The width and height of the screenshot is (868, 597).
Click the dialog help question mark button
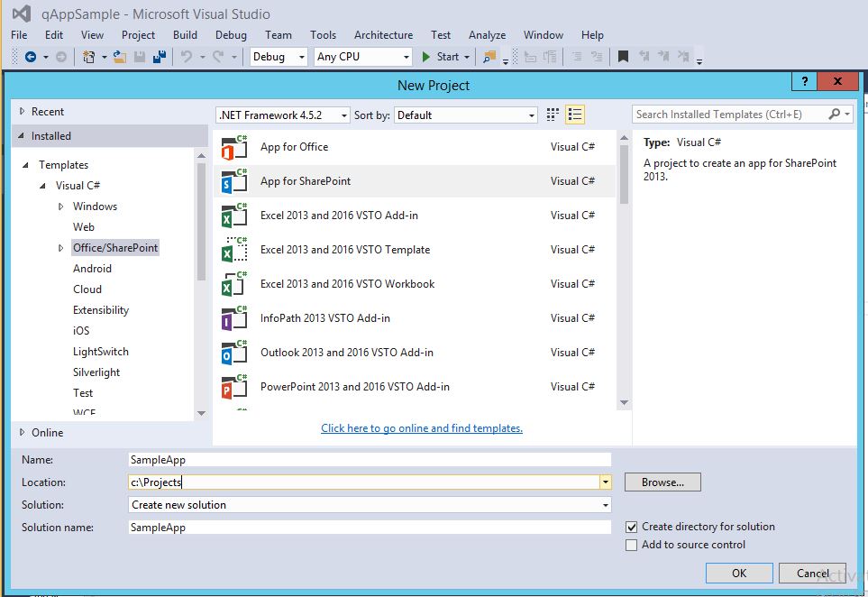[x=804, y=81]
